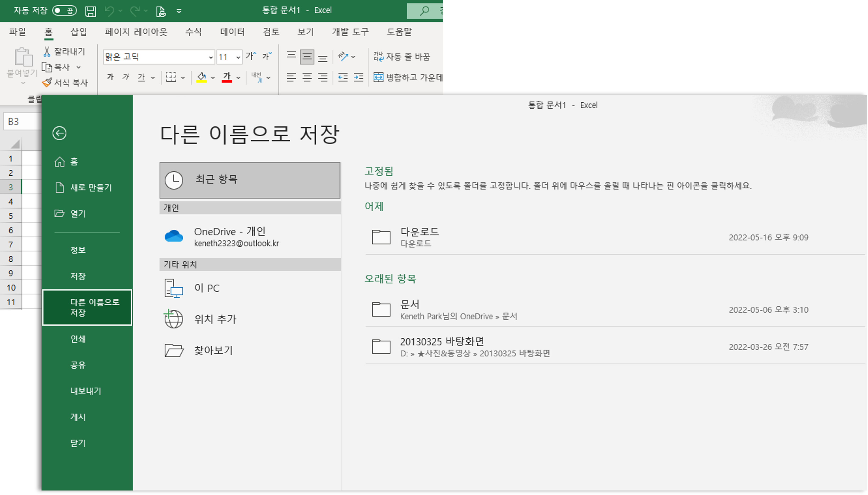Toggle middle vertical alignment button
868x495 pixels.
point(307,57)
